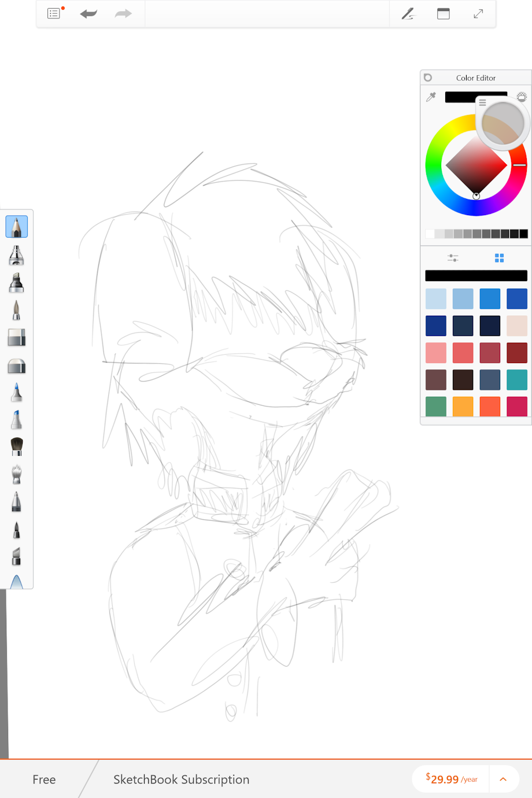Pick the teal color swatch
Viewport: 532px width, 798px height.
pos(516,380)
